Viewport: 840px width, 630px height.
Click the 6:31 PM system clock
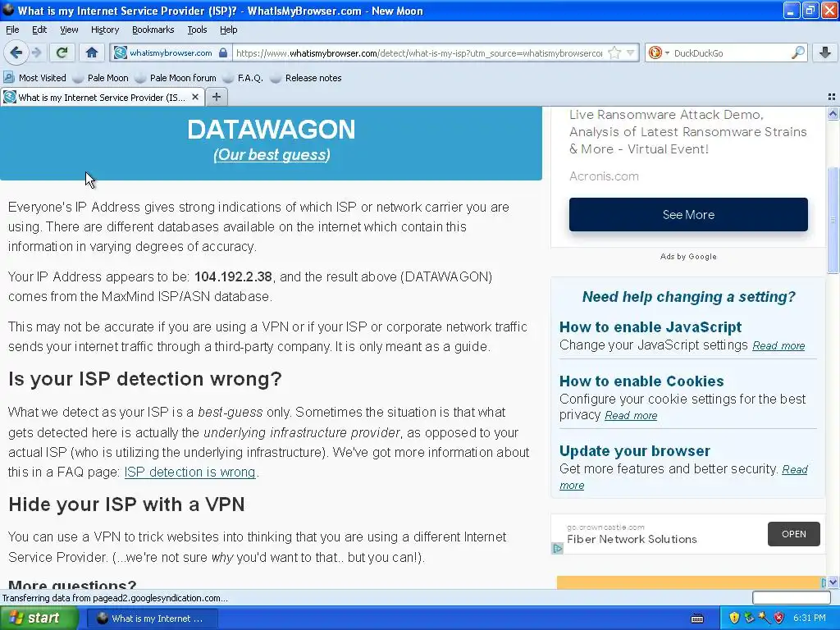tap(810, 619)
